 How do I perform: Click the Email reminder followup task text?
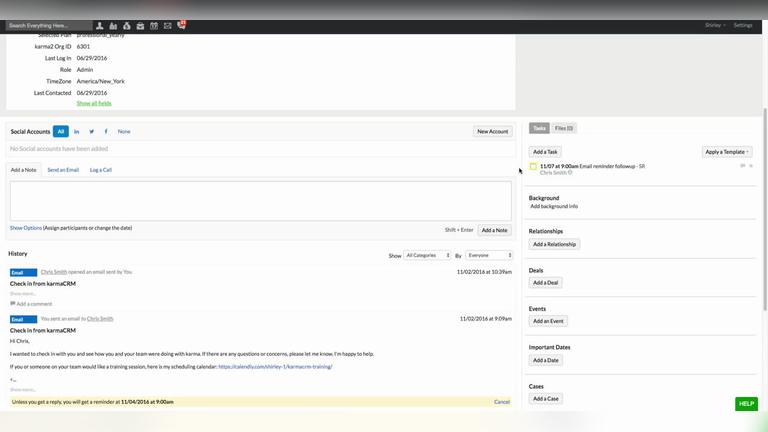(x=612, y=167)
